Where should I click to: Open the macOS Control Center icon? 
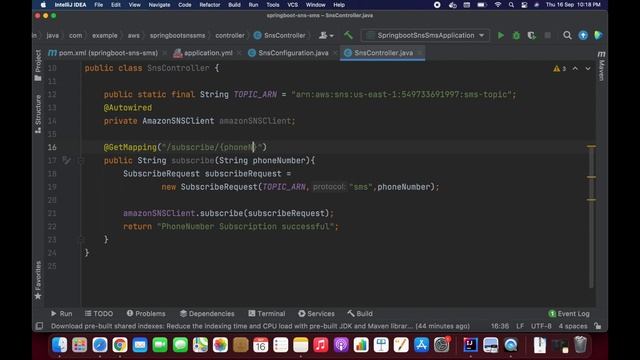pyautogui.click(x=524, y=5)
